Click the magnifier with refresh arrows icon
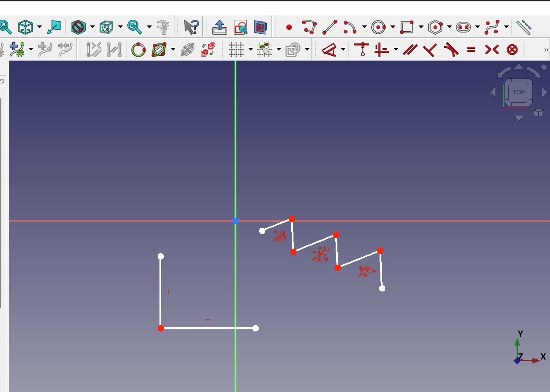The image size is (550, 392). click(134, 27)
